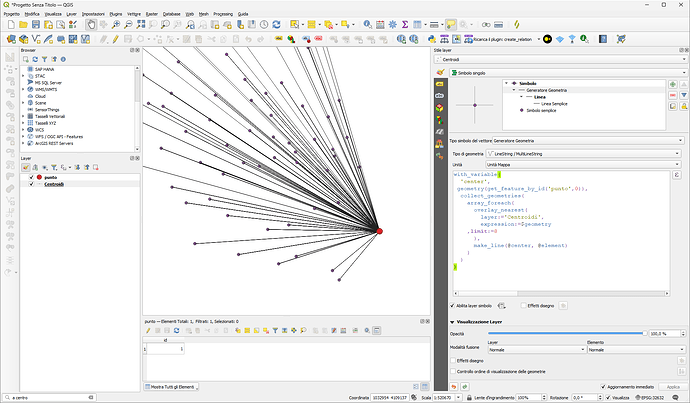Open the Simbolo singolo renderer dropdown
690x403 pixels.
tap(569, 73)
